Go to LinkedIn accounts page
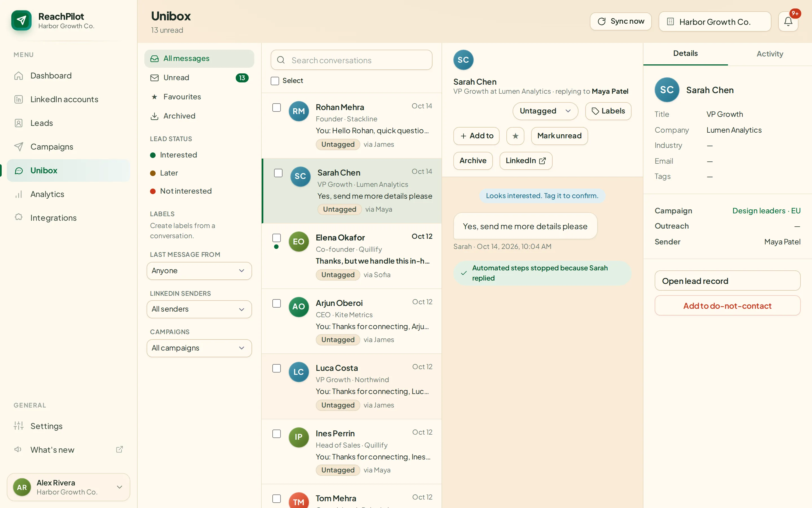The width and height of the screenshot is (812, 508). [x=69, y=99]
